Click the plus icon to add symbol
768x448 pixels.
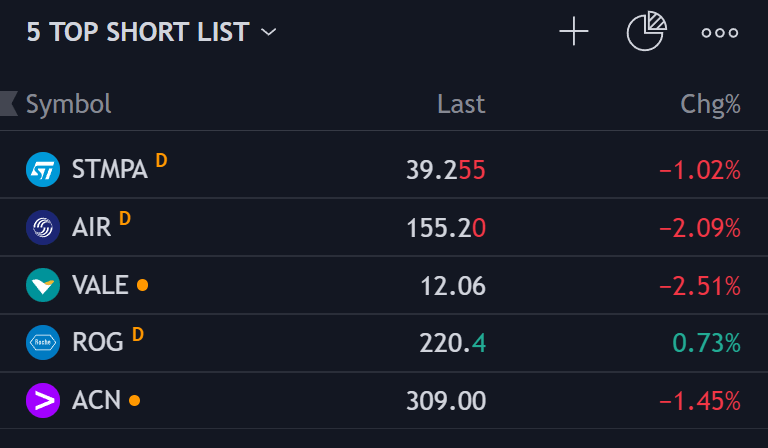pos(574,32)
